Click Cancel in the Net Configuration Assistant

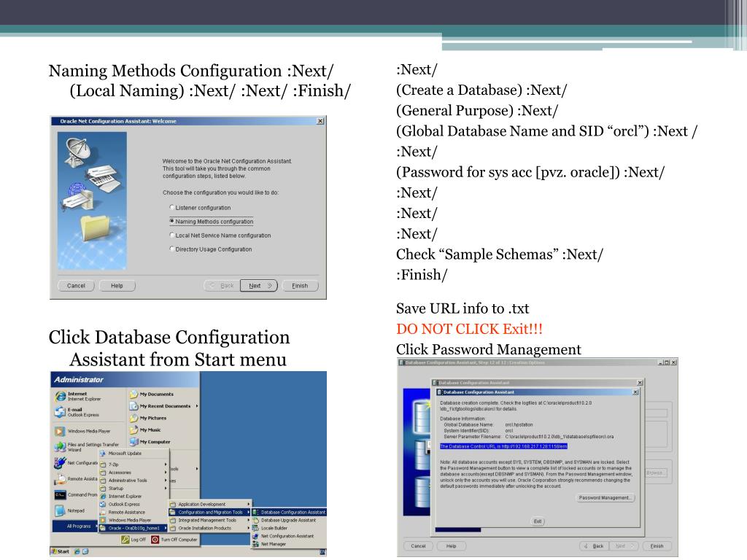pyautogui.click(x=76, y=286)
